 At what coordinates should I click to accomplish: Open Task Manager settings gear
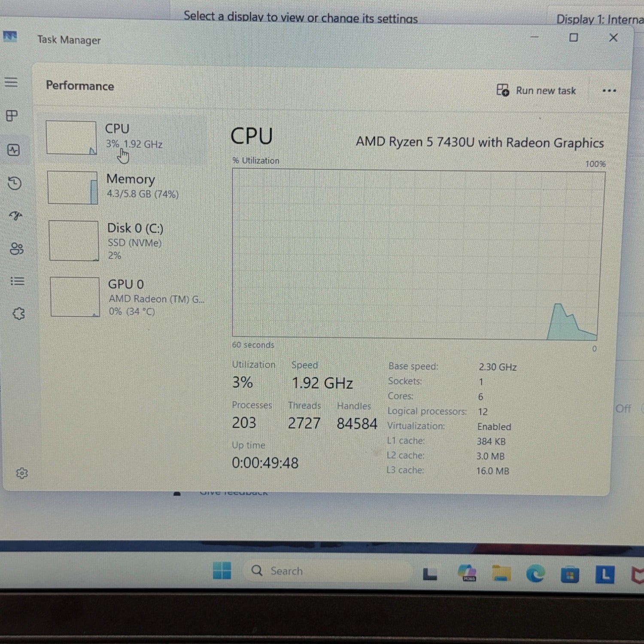point(22,473)
